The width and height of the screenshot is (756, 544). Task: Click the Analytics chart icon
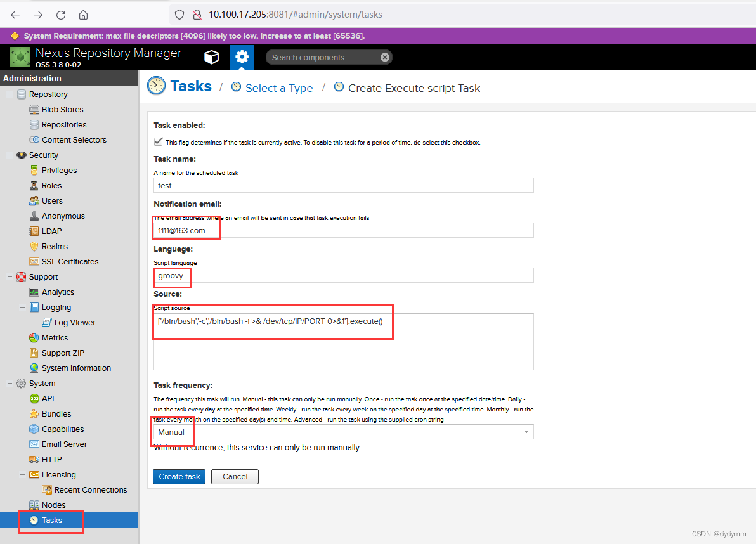pyautogui.click(x=34, y=292)
